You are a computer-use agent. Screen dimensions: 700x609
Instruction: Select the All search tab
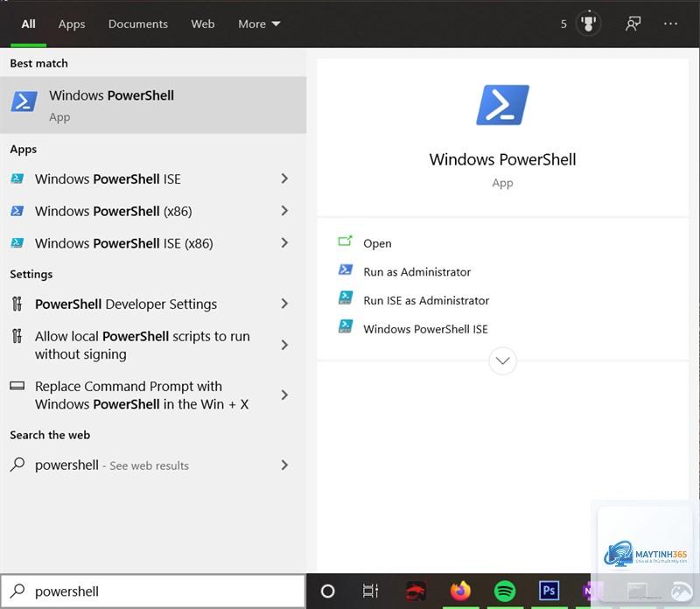28,24
